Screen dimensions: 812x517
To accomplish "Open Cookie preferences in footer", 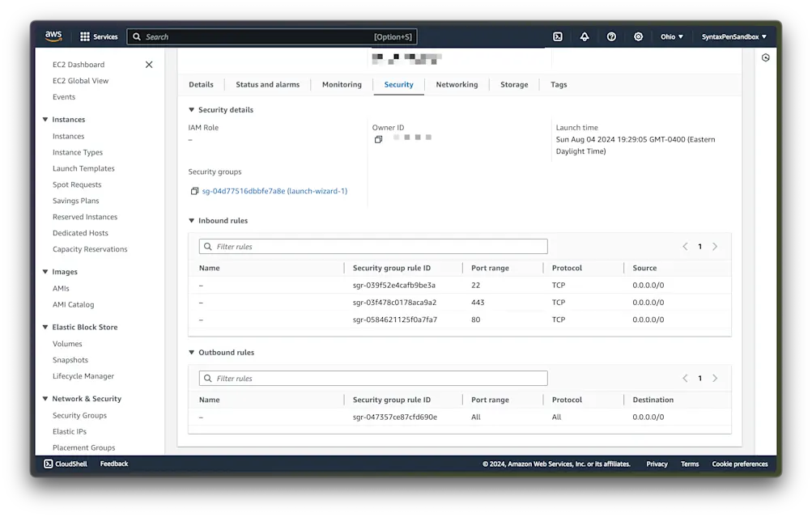I will pyautogui.click(x=740, y=464).
